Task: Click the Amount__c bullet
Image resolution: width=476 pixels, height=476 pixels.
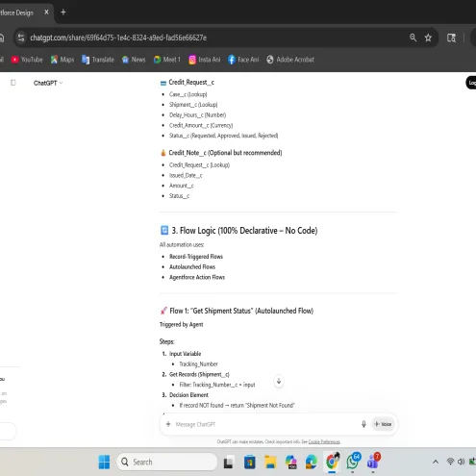Action: (x=182, y=186)
